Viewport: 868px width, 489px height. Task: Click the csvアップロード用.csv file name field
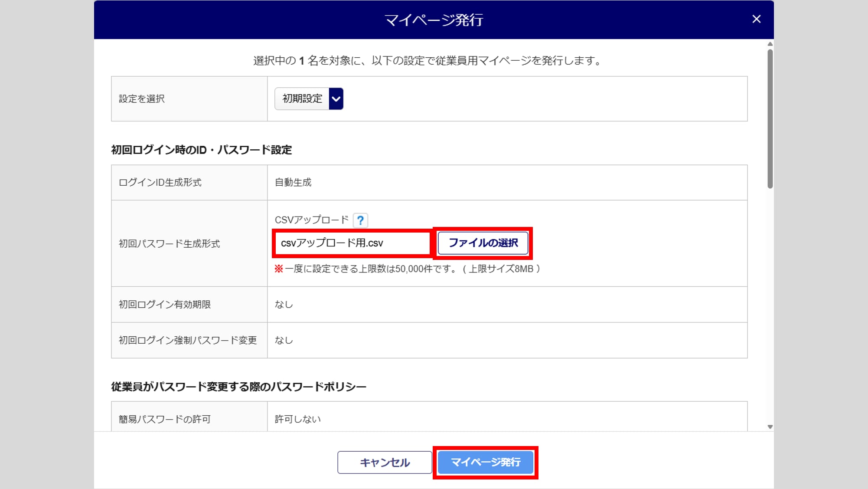pos(352,243)
